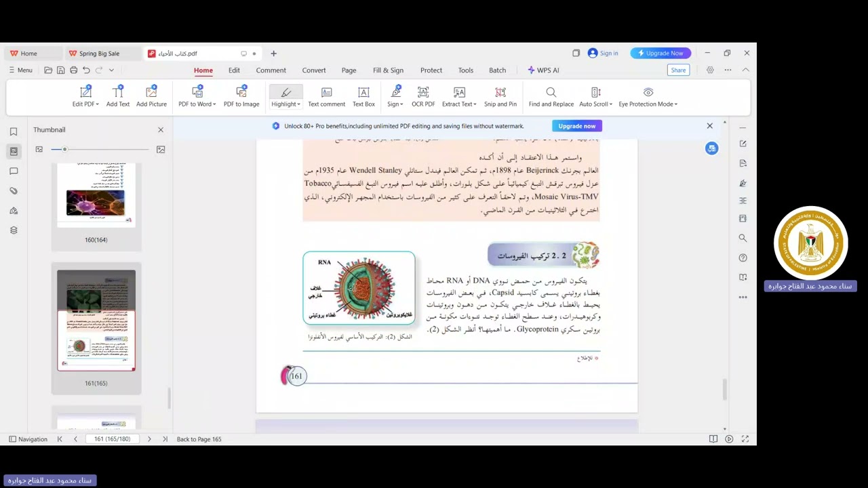
Task: Run OCR PDF recognition
Action: pos(423,96)
